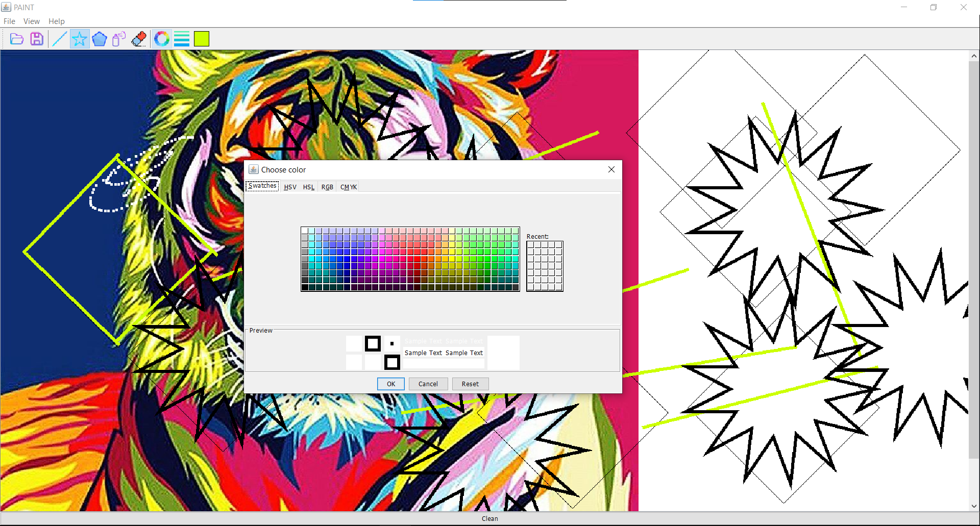The image size is (980, 526).
Task: Select the Eraser tool
Action: pyautogui.click(x=139, y=39)
